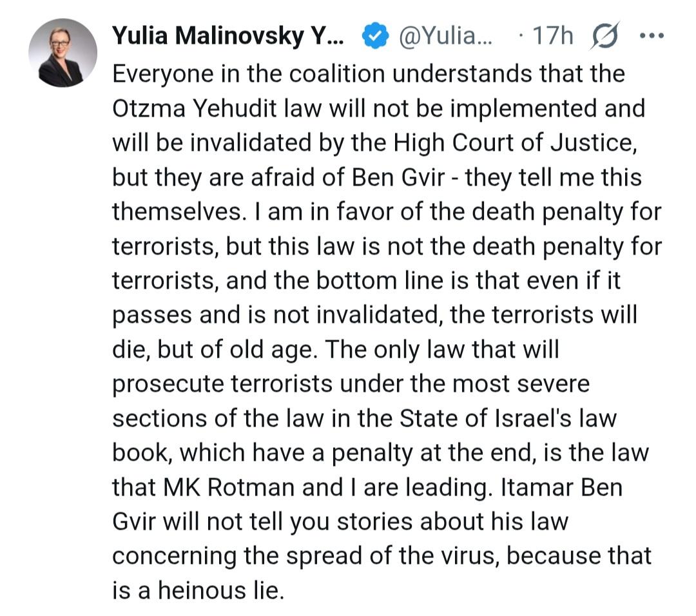Click the 17h post timestamp

click(x=550, y=37)
